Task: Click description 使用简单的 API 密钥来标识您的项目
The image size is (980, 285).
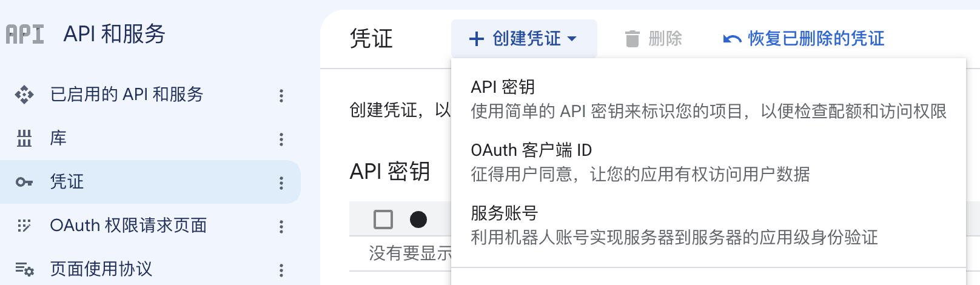Action: 709,111
